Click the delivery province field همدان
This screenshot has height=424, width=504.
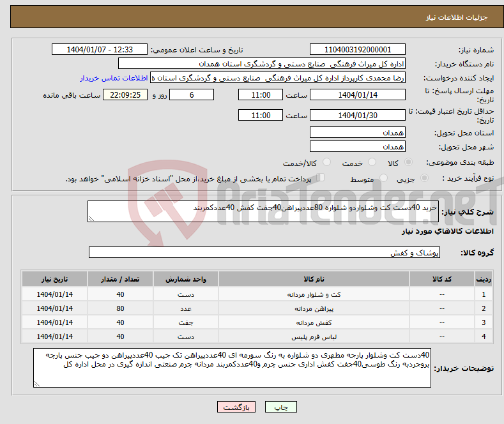coord(358,132)
